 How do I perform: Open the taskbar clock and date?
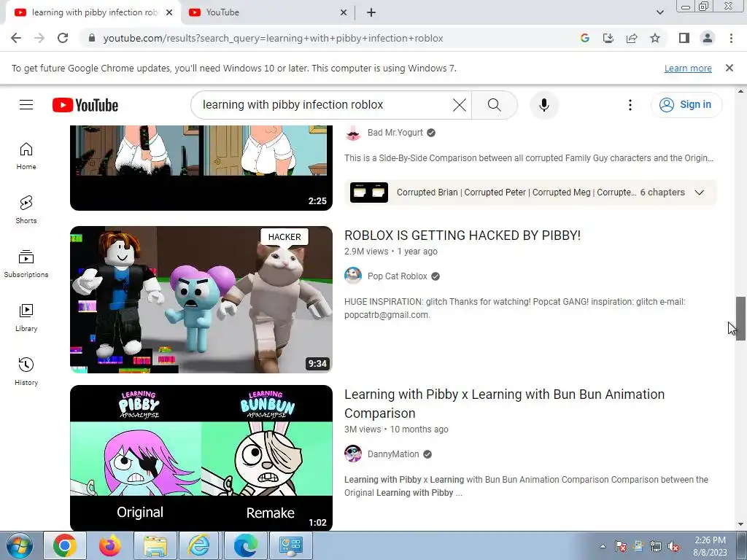[711, 546]
